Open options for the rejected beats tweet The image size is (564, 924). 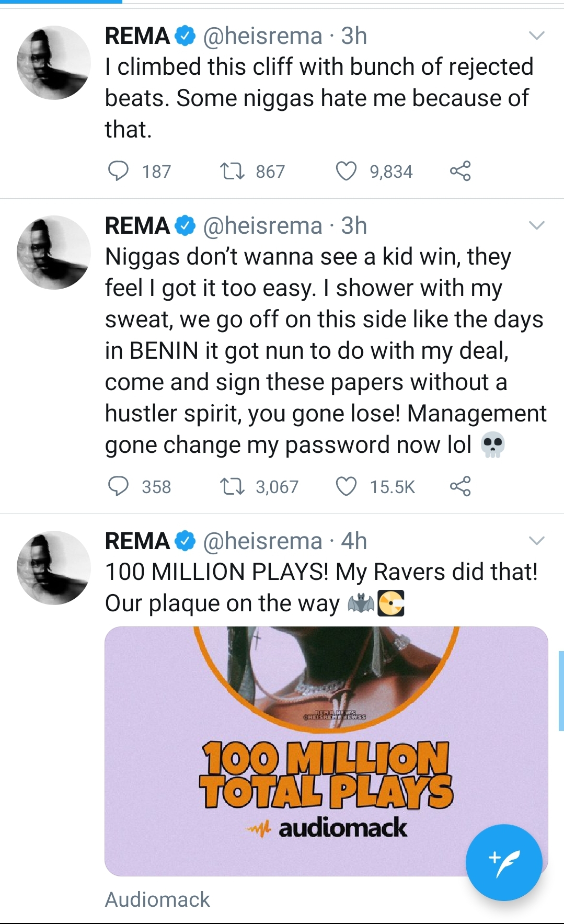tap(537, 36)
